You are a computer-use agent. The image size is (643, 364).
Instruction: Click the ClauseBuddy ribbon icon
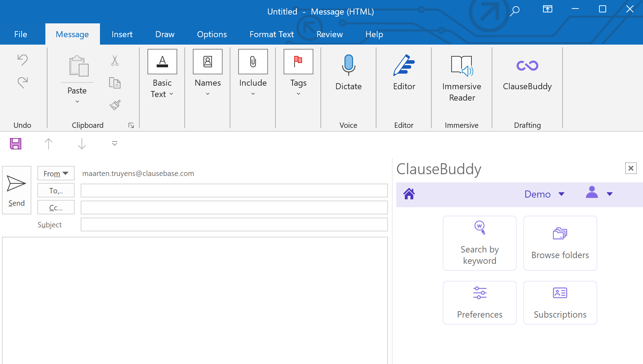(x=527, y=66)
